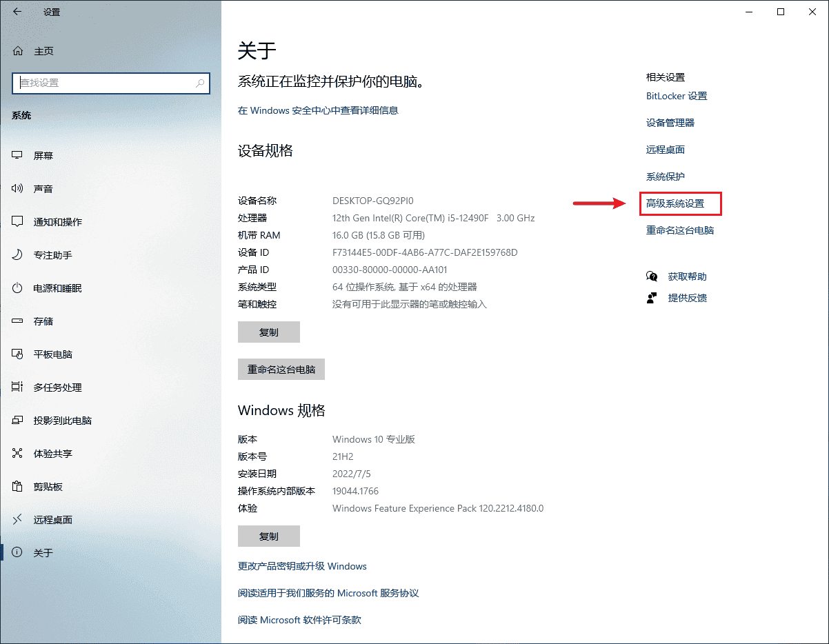This screenshot has width=829, height=644.
Task: Click the Find a setting (查找设置) search box
Action: (103, 83)
